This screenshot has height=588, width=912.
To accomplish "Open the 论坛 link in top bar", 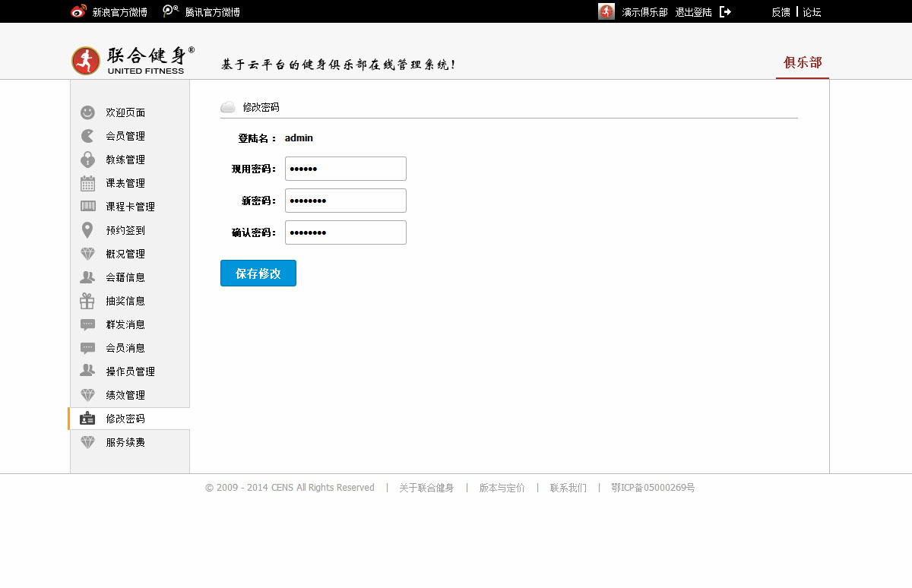I will (812, 12).
